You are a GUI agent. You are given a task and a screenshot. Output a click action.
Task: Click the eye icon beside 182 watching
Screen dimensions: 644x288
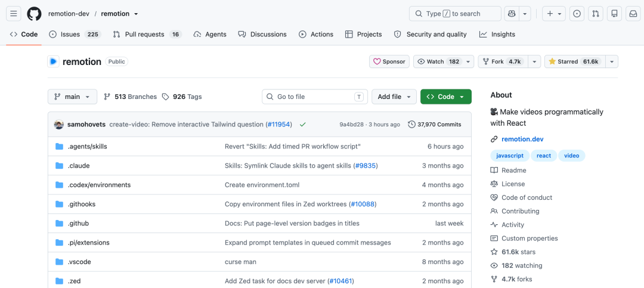[x=494, y=265]
